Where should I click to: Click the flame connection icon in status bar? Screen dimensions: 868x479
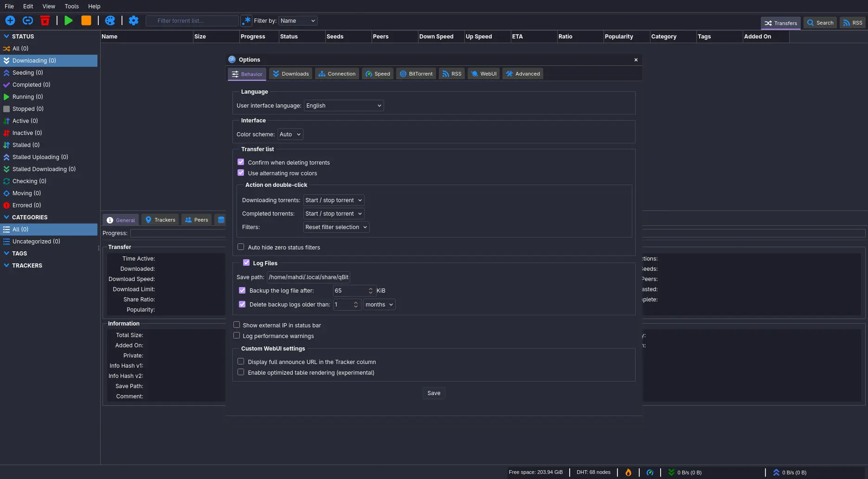coord(628,472)
